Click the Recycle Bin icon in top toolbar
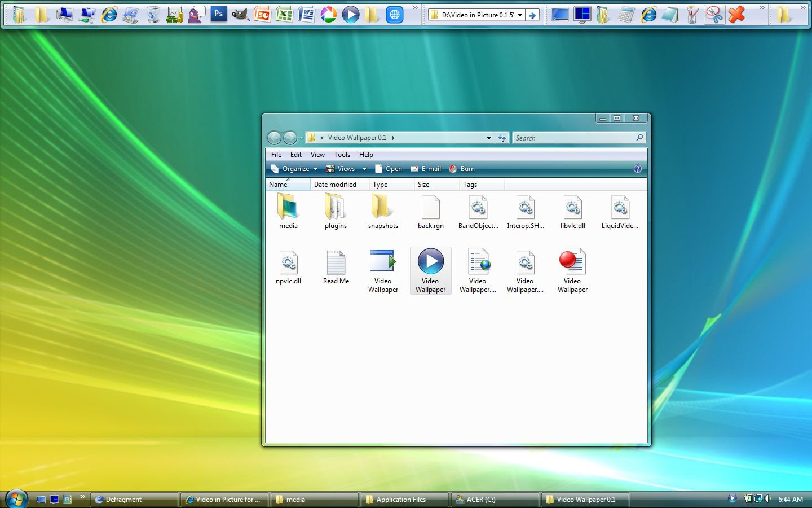Image resolution: width=812 pixels, height=508 pixels. click(x=153, y=15)
